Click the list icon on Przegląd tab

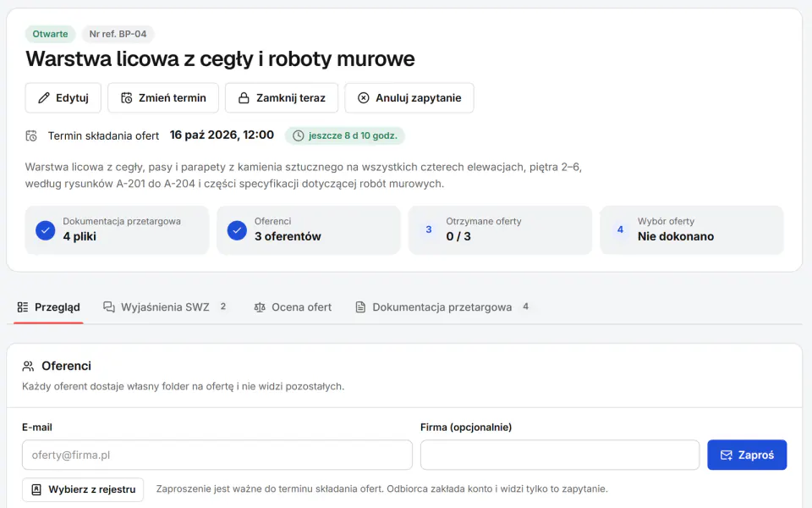click(x=23, y=307)
